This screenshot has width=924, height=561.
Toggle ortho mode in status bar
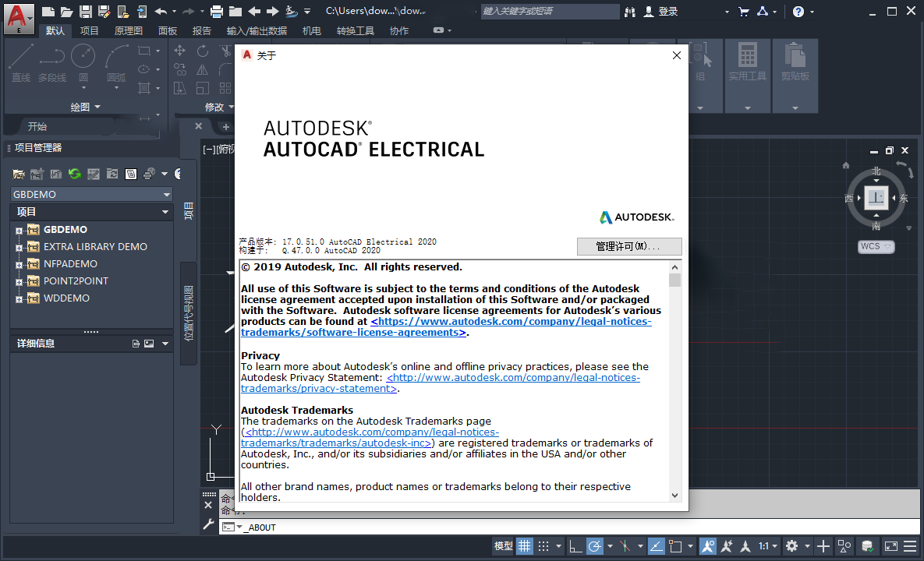pos(575,546)
